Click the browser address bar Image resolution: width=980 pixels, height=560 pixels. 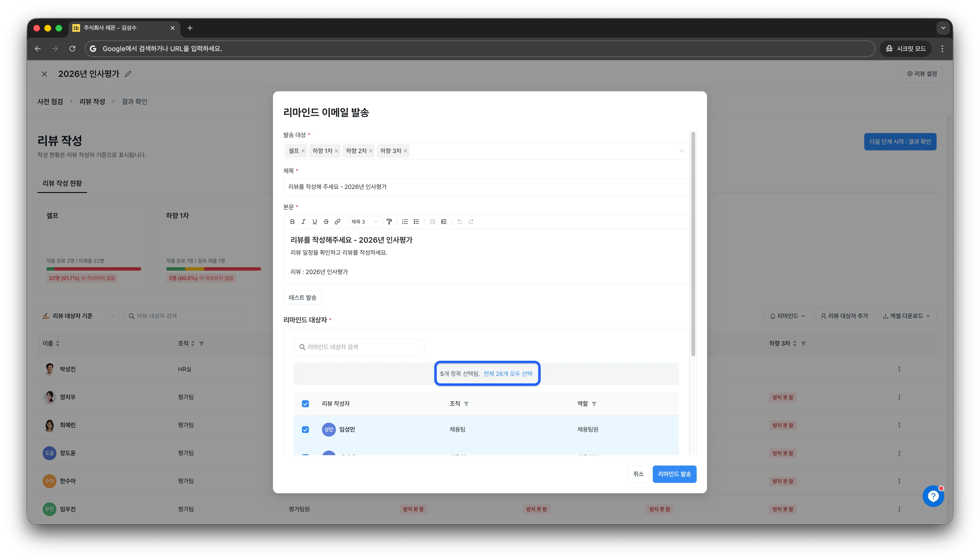coord(480,48)
